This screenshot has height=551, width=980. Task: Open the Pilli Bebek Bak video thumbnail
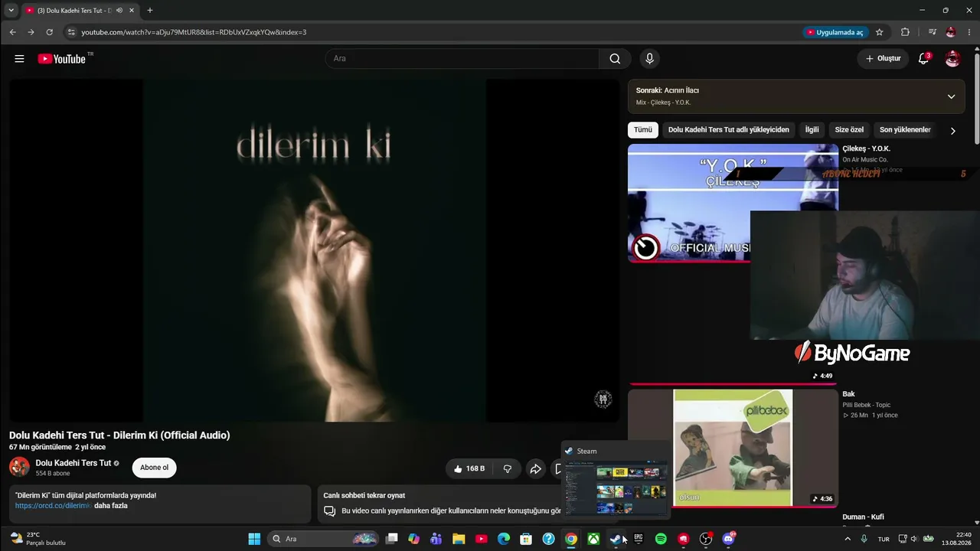point(733,448)
